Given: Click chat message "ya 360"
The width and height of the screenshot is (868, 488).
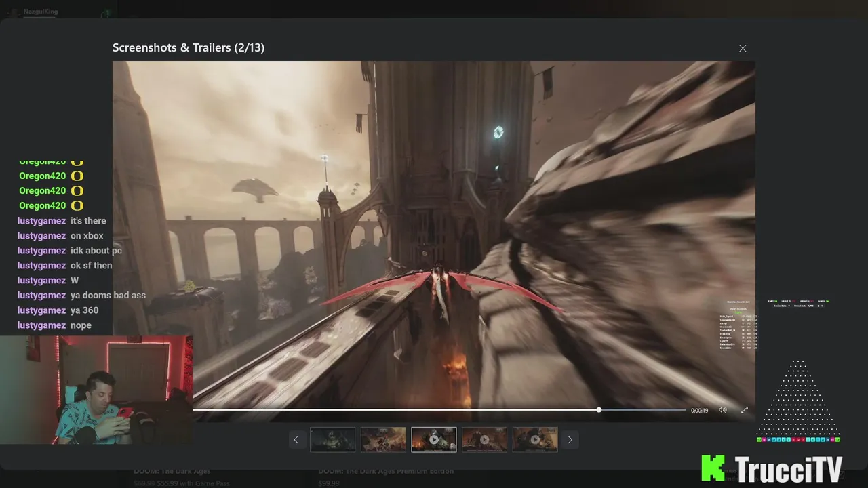Looking at the screenshot, I should tap(84, 310).
